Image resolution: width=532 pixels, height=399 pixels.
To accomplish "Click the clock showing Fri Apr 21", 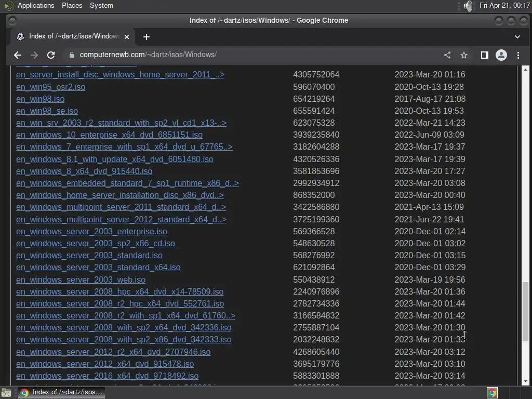I will 504,5.
